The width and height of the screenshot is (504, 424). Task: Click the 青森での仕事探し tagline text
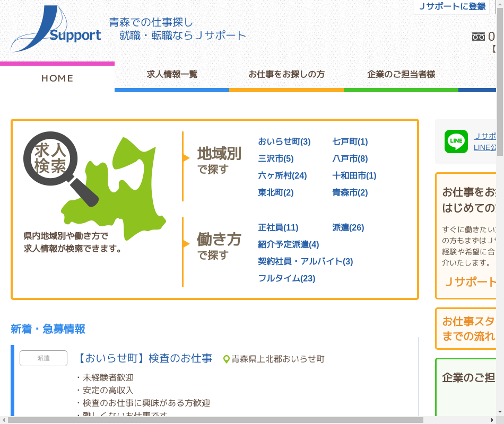click(151, 22)
